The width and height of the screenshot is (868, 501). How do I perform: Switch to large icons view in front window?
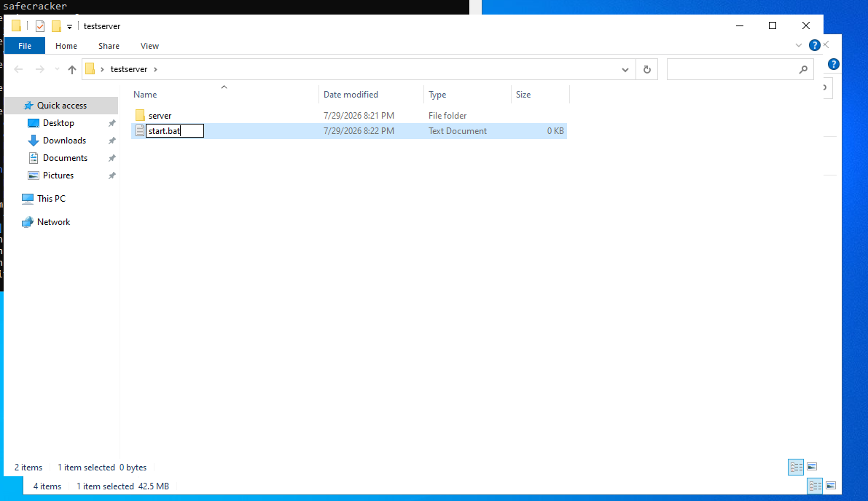[812, 468]
